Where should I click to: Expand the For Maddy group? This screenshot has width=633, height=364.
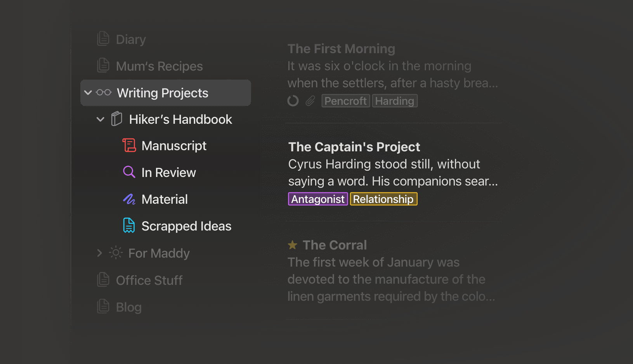point(100,253)
